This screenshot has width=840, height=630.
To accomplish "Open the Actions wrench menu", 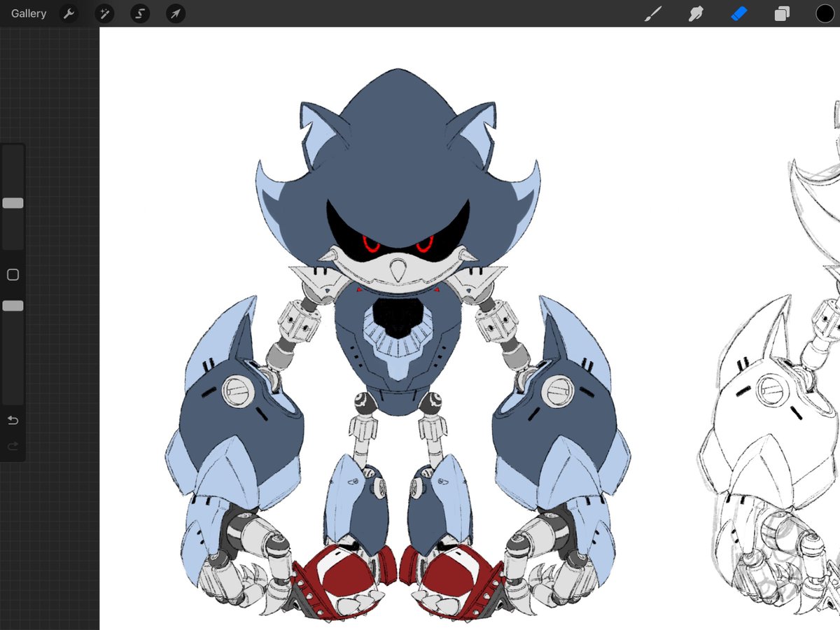I will tap(69, 13).
